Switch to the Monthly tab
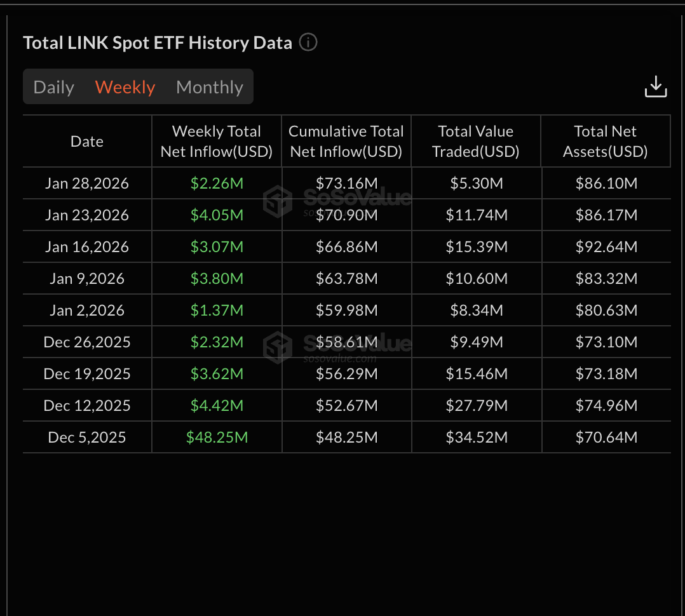 coord(210,87)
